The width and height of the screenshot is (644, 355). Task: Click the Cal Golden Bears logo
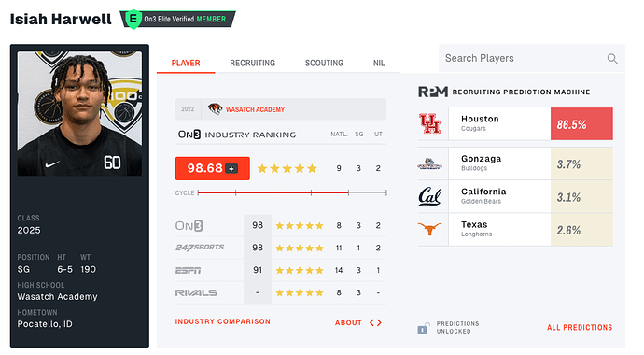(x=429, y=196)
